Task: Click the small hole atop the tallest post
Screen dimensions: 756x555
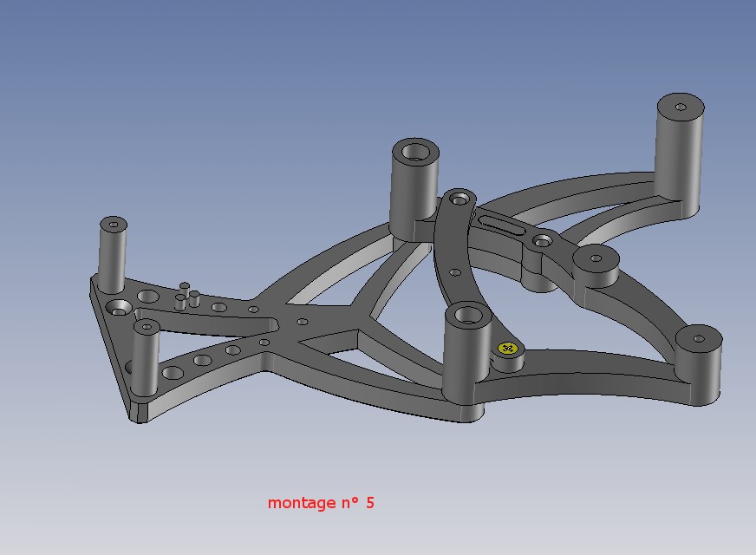Action: (681, 107)
